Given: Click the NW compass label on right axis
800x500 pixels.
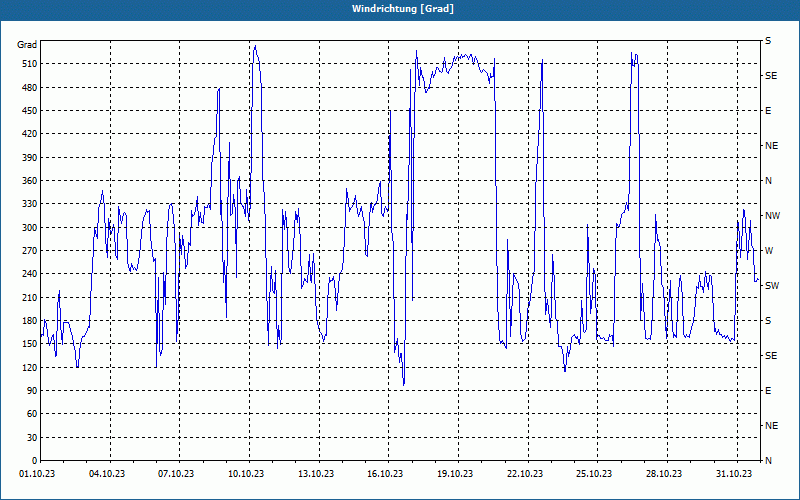Looking at the screenshot, I should pyautogui.click(x=772, y=216).
